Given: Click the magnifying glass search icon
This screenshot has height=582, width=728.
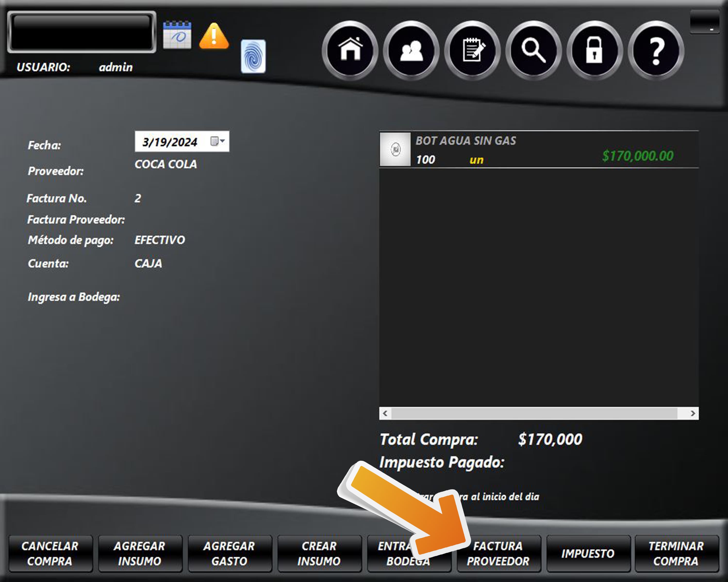Looking at the screenshot, I should click(534, 50).
